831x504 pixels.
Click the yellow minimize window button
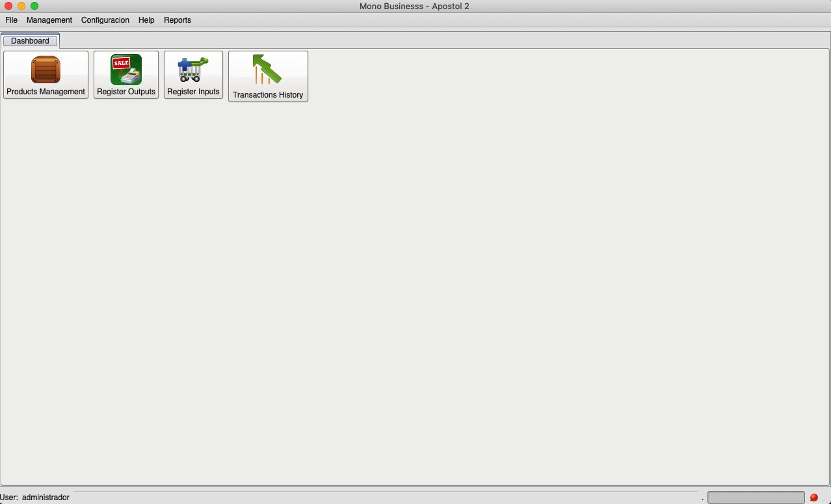point(21,6)
